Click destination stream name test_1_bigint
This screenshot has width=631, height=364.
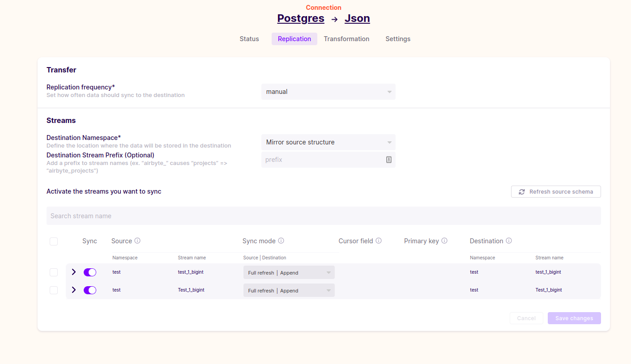(x=548, y=272)
